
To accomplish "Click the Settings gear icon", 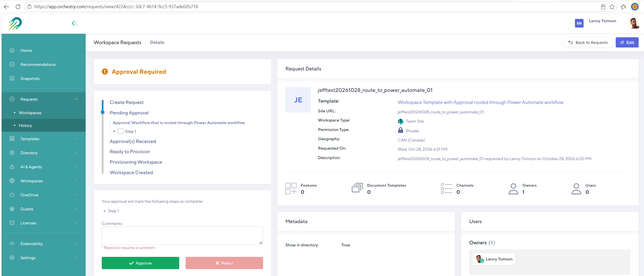I will [12, 258].
